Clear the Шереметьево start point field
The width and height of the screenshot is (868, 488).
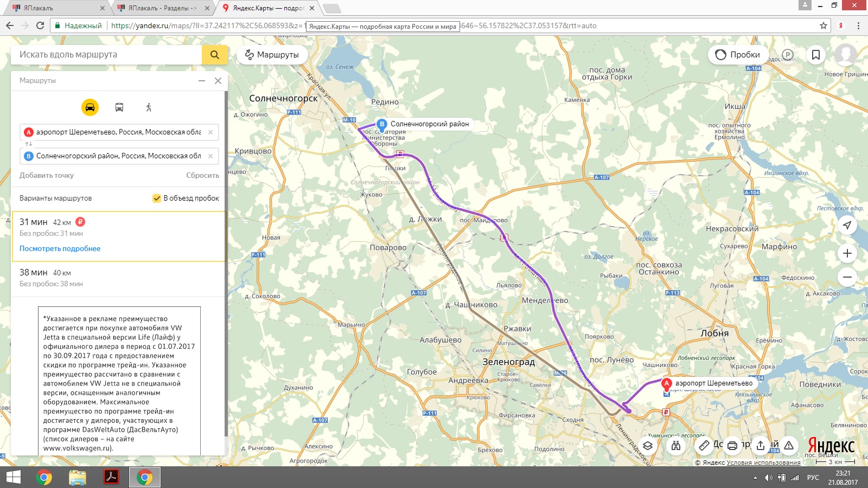tap(210, 132)
